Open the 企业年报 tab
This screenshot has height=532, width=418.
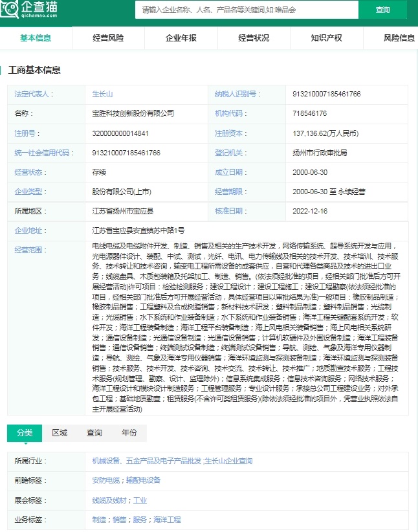coord(181,38)
